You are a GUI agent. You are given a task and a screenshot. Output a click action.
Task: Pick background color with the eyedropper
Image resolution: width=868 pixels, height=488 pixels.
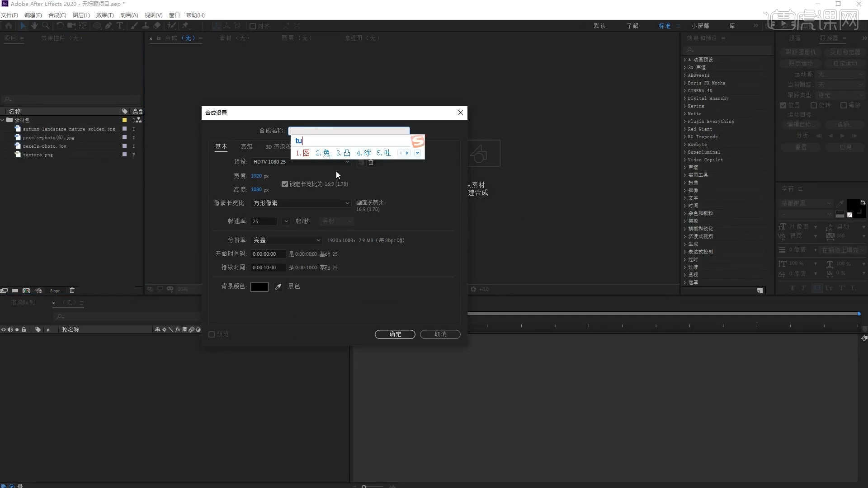click(278, 287)
